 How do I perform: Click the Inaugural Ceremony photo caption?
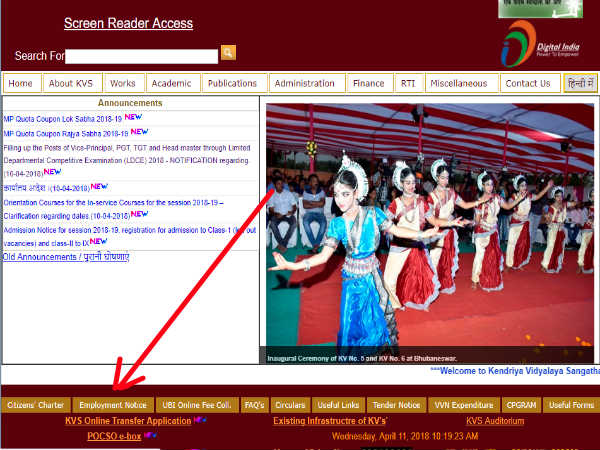[x=362, y=359]
